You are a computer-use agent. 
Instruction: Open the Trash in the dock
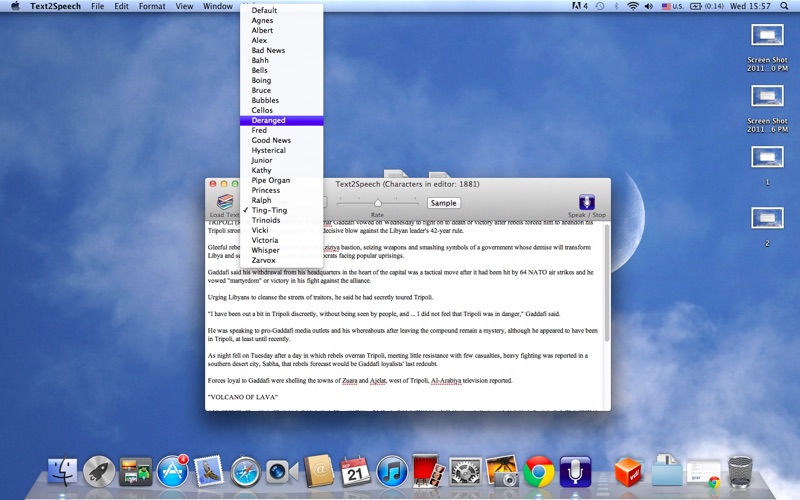click(x=740, y=471)
